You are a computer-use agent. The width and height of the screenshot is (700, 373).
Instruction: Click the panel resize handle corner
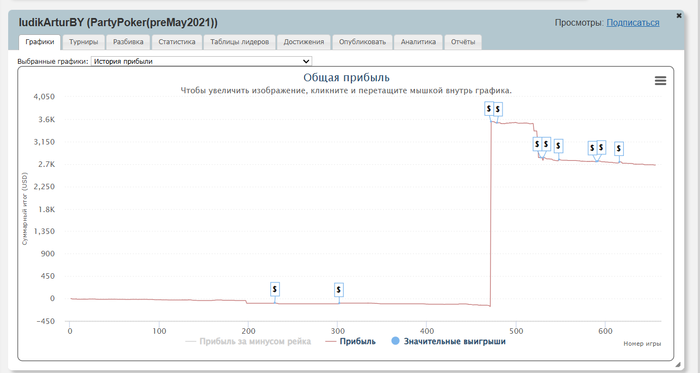click(678, 364)
